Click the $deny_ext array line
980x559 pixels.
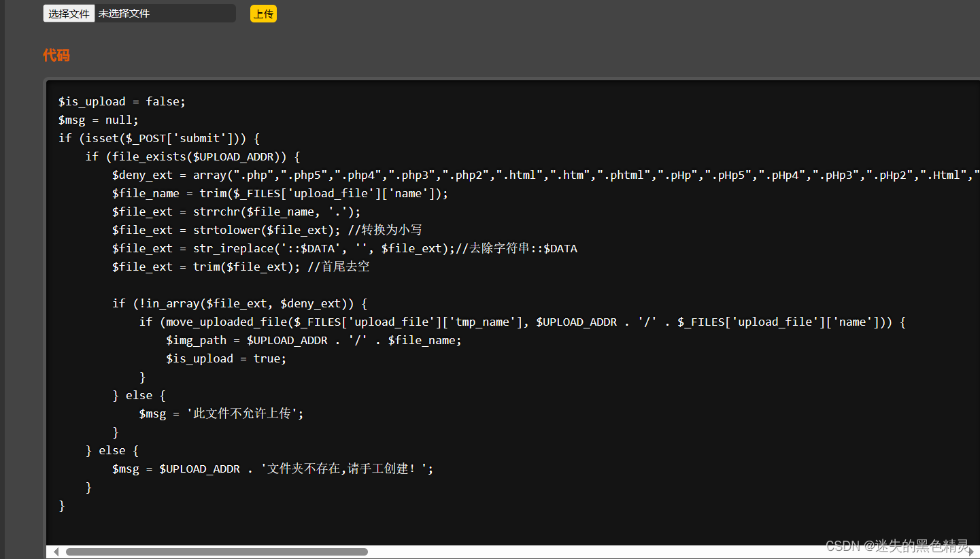546,175
